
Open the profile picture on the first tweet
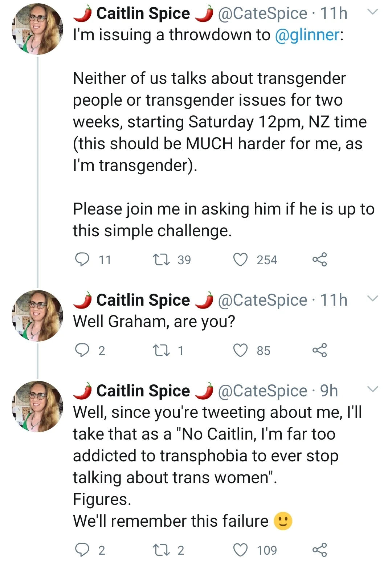pyautogui.click(x=38, y=29)
